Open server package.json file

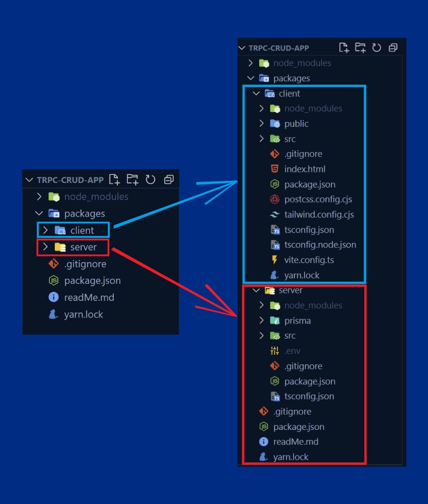click(x=310, y=381)
